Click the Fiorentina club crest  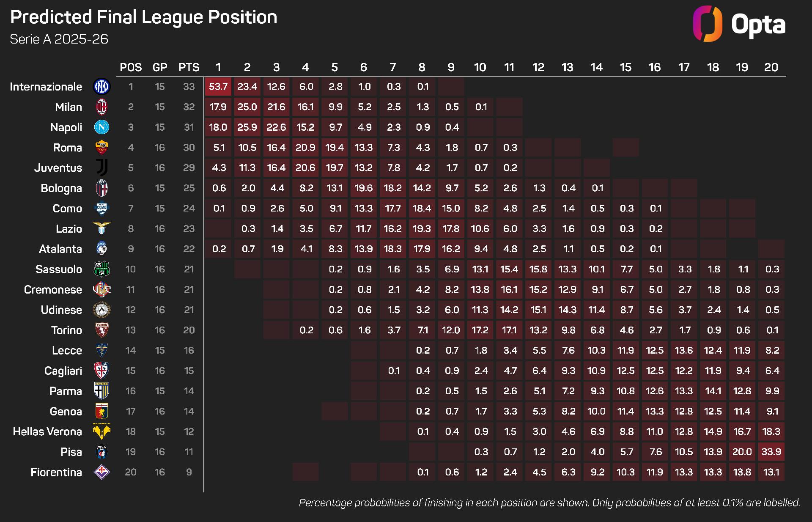(101, 473)
